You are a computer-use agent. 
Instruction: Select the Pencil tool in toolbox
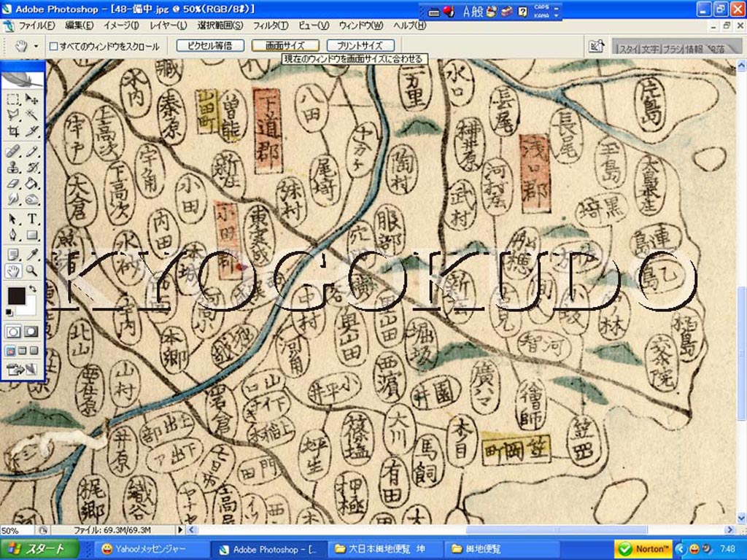click(x=31, y=152)
